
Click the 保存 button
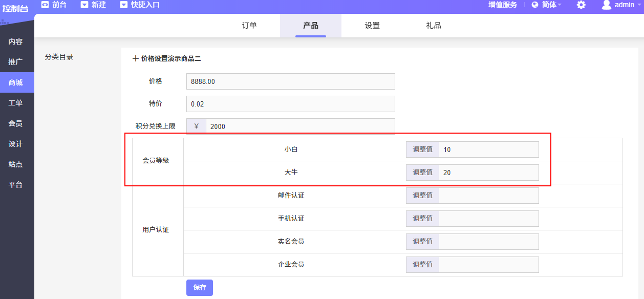pos(199,288)
